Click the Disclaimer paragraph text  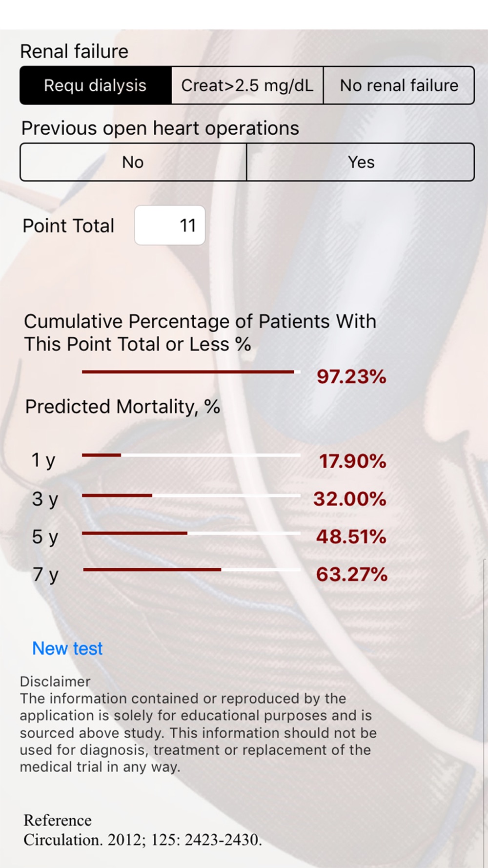pyautogui.click(x=198, y=732)
